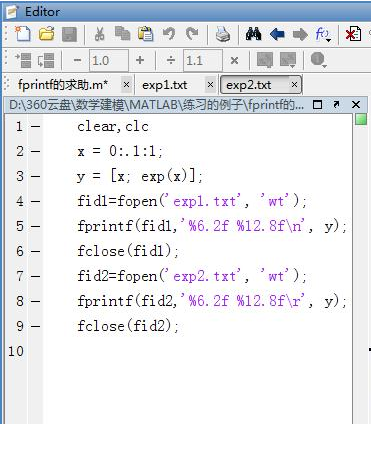Click the red X document icon
This screenshot has width=371, height=459.
[353, 34]
